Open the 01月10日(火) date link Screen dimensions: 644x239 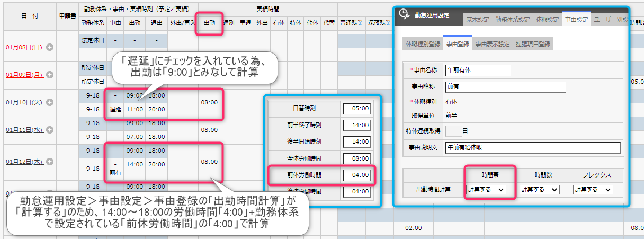tap(25, 102)
